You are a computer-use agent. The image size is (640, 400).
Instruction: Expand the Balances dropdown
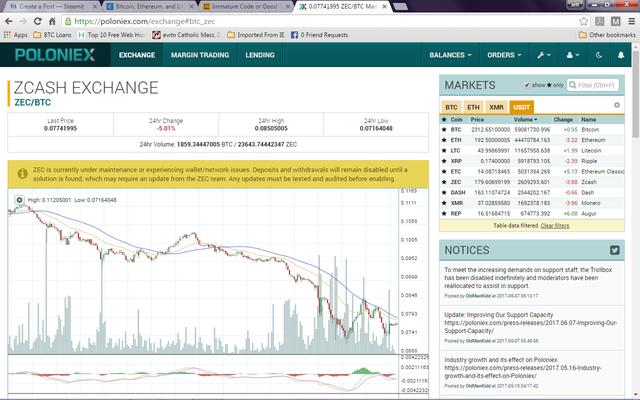point(450,55)
